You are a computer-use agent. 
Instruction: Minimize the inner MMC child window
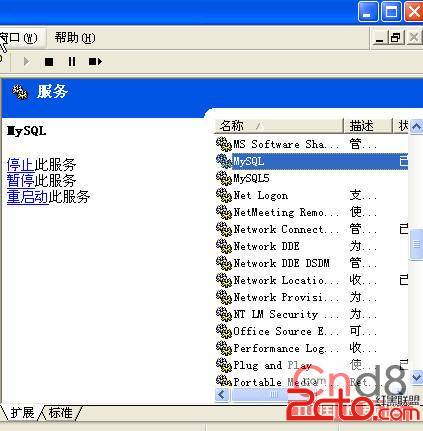380,37
